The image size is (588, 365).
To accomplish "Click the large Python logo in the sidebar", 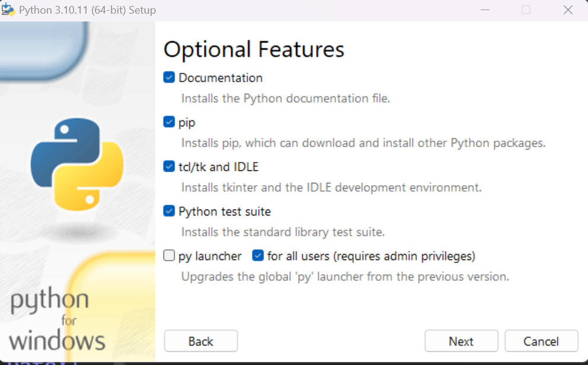I will click(77, 164).
